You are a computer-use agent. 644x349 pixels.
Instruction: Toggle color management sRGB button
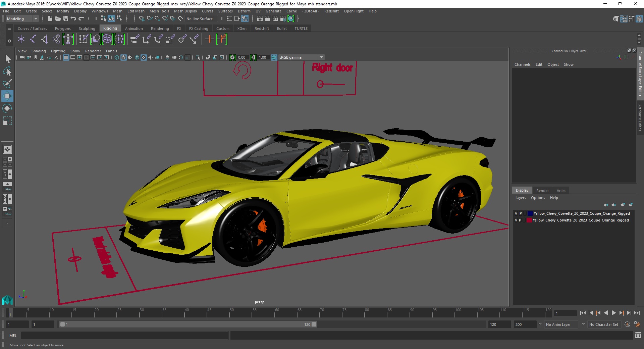point(274,57)
